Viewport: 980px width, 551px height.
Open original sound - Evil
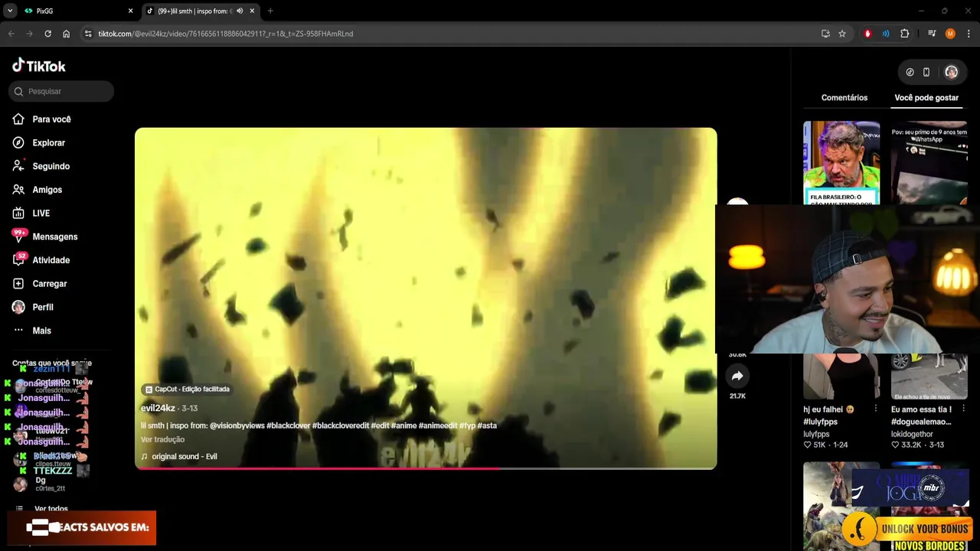[184, 457]
